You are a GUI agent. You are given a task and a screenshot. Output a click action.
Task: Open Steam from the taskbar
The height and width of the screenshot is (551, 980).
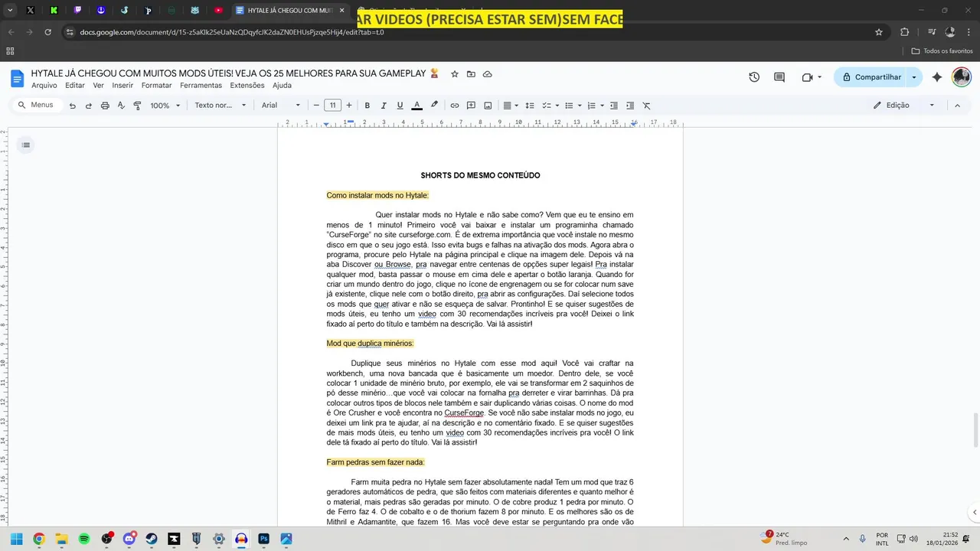coord(152,539)
